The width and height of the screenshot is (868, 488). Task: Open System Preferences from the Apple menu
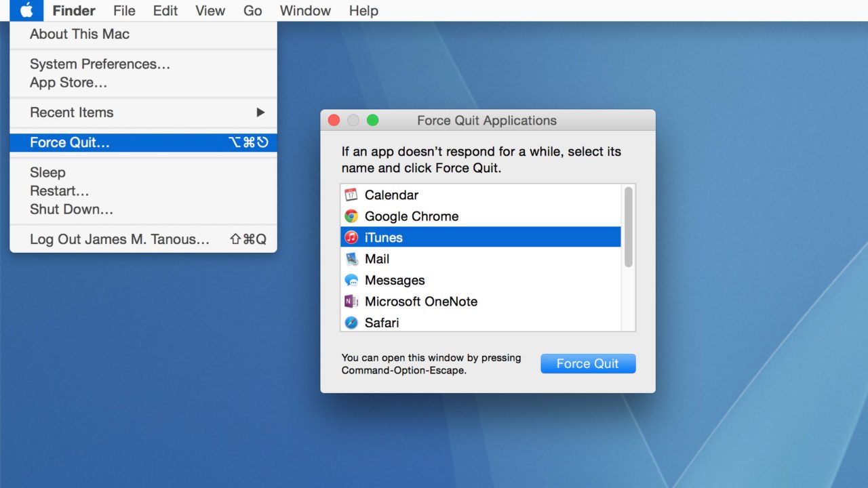(99, 64)
